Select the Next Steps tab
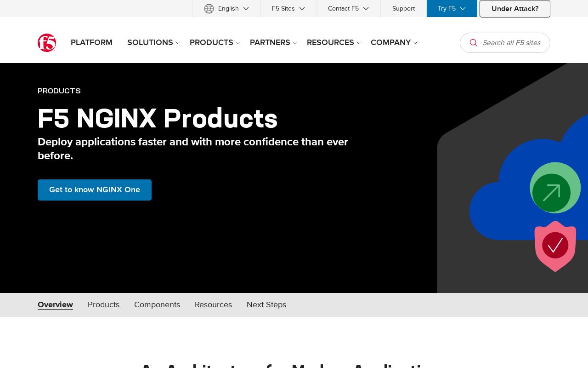588x368 pixels. [266, 305]
